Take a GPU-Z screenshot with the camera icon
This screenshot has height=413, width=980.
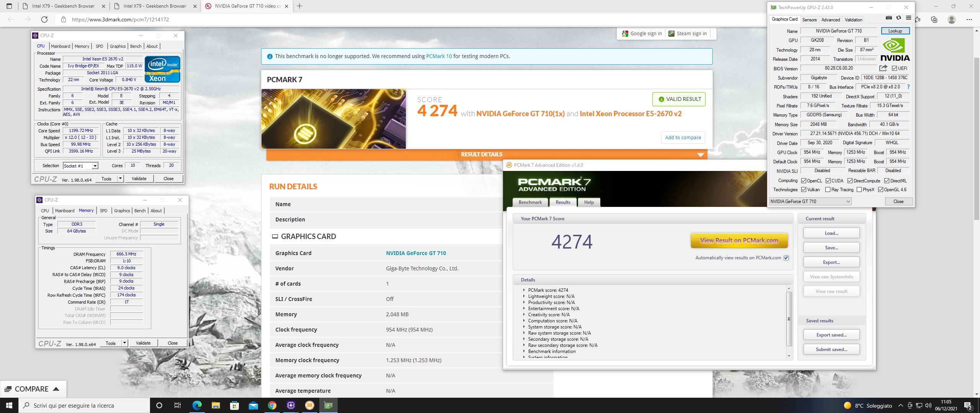pos(889,18)
